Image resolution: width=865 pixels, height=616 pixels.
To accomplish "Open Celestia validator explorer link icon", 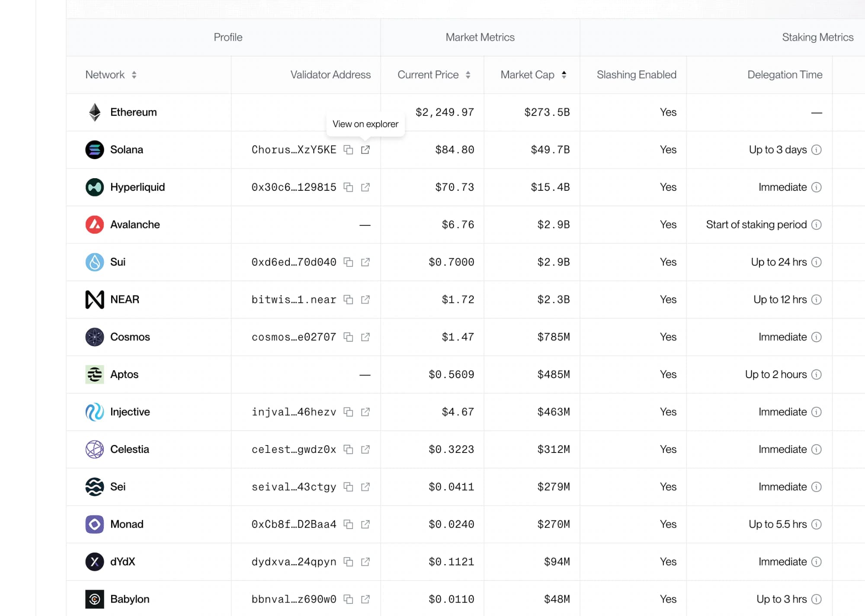I will [365, 449].
